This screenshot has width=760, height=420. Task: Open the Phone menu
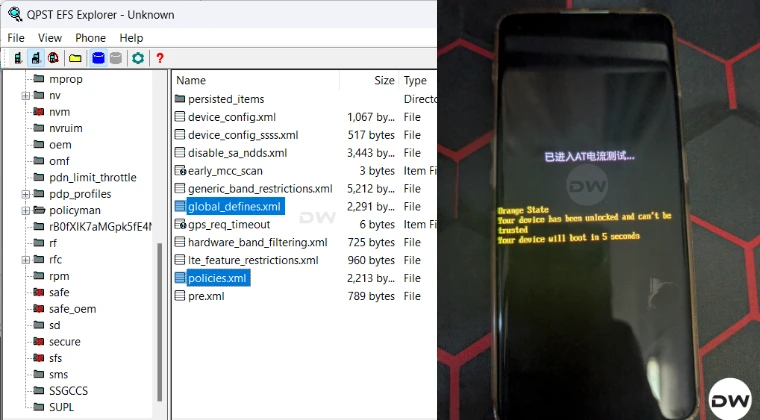coord(90,38)
